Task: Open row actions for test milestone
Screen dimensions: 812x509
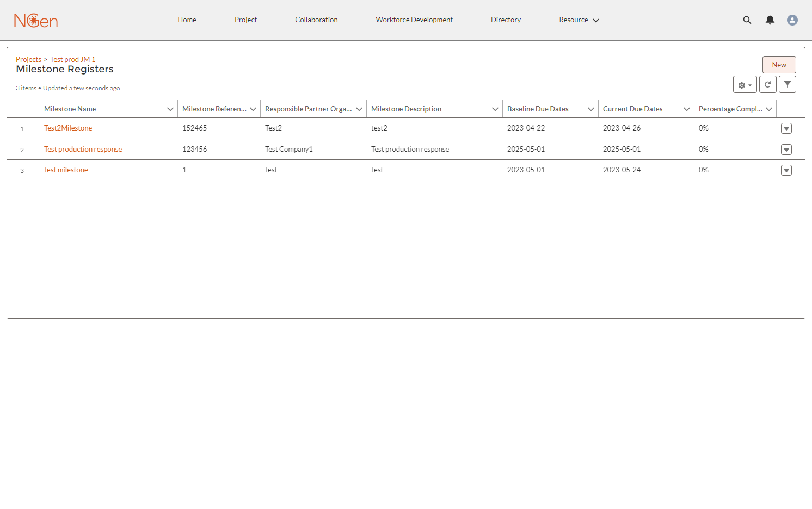Action: (786, 170)
